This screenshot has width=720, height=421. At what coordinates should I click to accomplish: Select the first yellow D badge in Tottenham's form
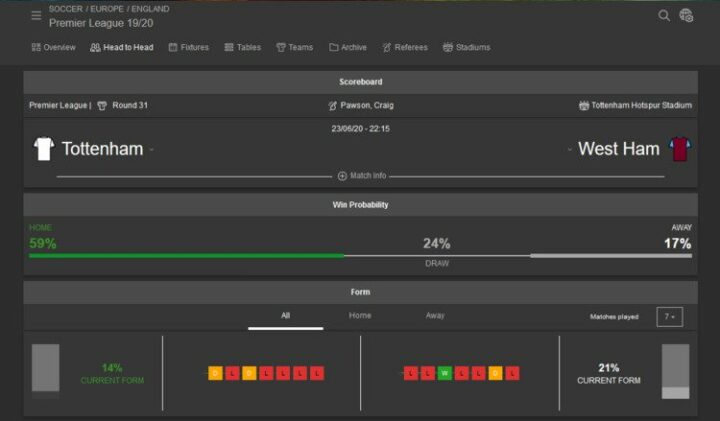215,373
